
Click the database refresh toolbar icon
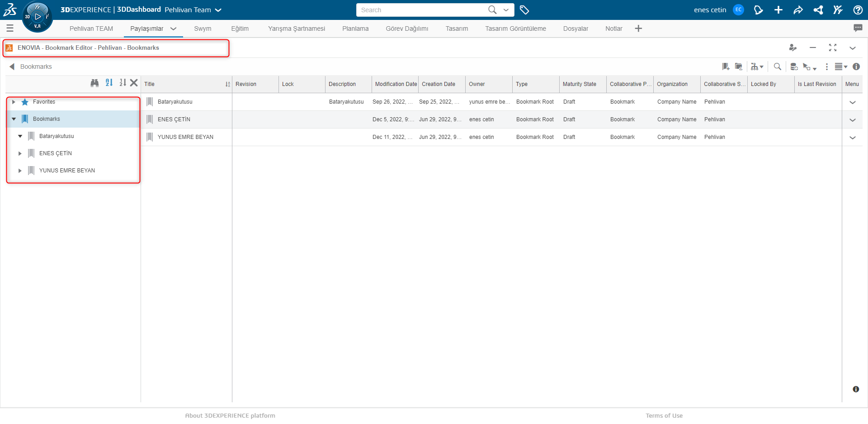[794, 67]
